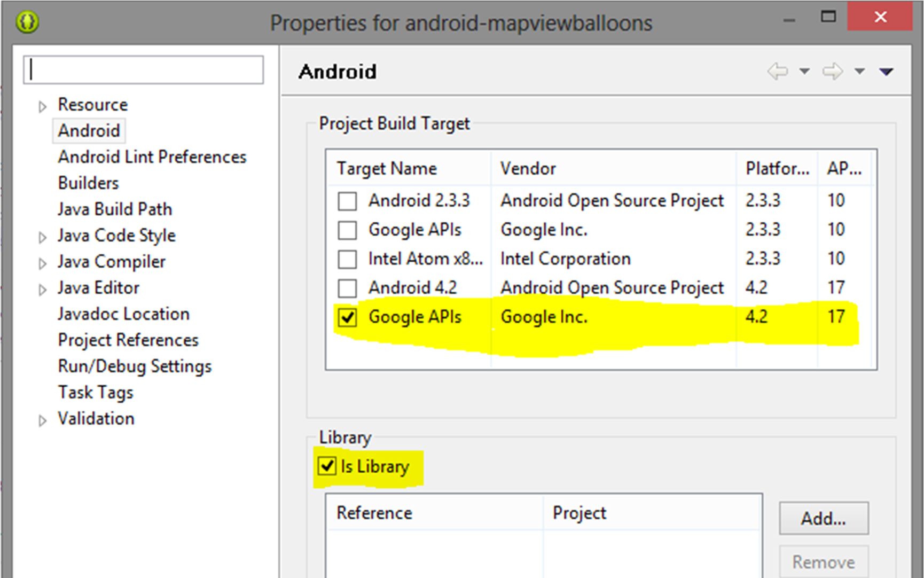Viewport: 924px width, 578px height.
Task: Expand the Java Compiler node
Action: coord(42,263)
